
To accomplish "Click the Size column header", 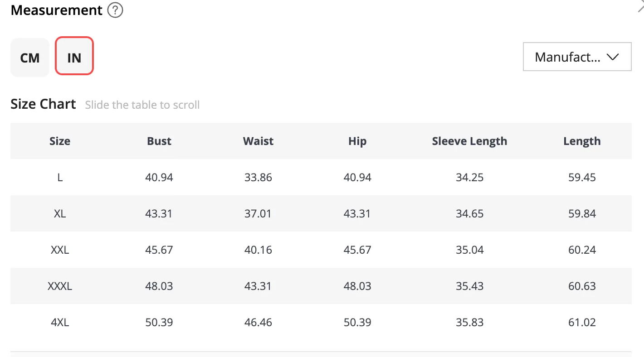I will click(x=60, y=141).
